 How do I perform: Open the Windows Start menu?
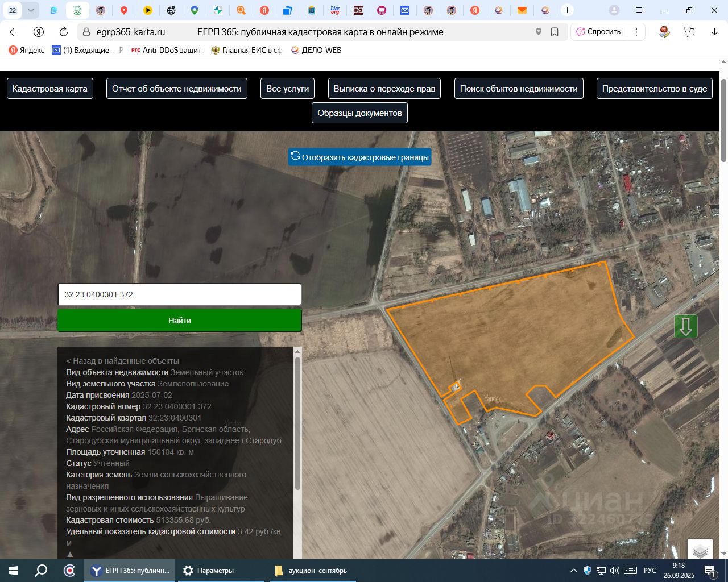point(13,571)
